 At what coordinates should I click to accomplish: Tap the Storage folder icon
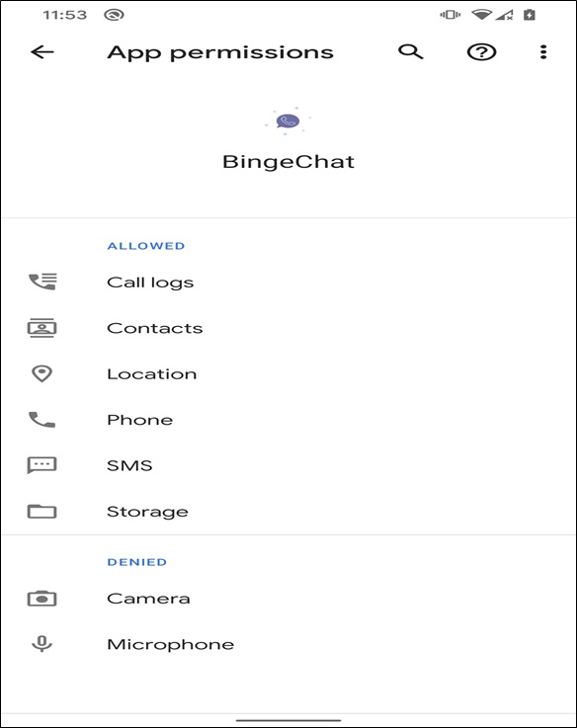pyautogui.click(x=41, y=511)
